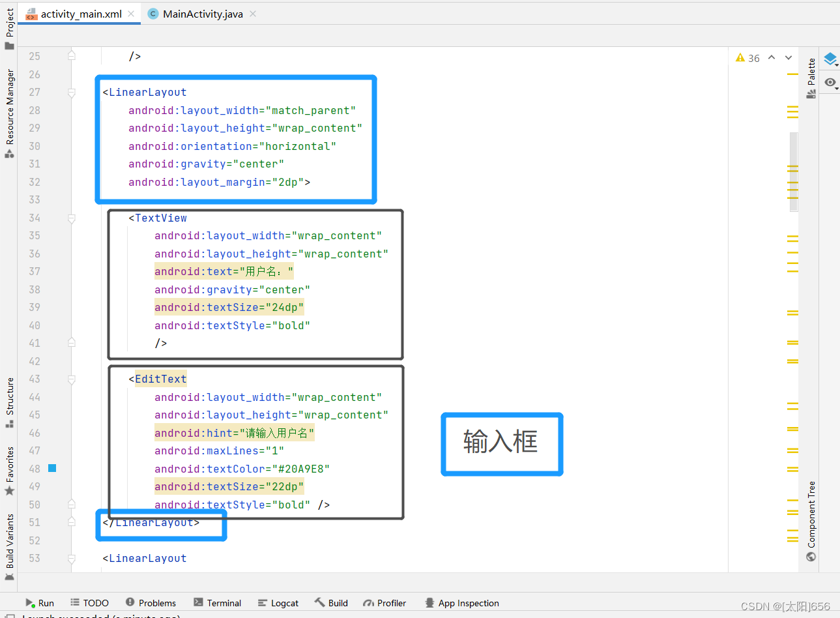Screen dimensions: 840x618
Task: Open the Profiler tool window
Action: (x=384, y=603)
